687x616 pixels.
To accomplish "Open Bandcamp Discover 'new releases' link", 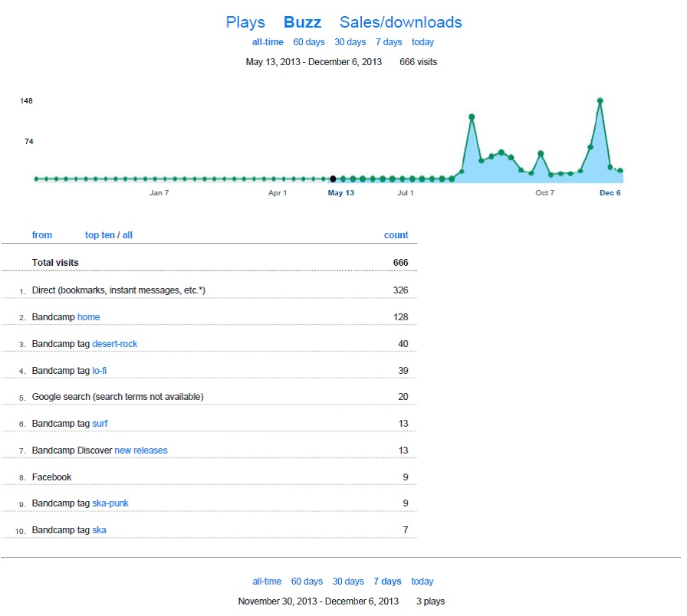I will click(140, 451).
